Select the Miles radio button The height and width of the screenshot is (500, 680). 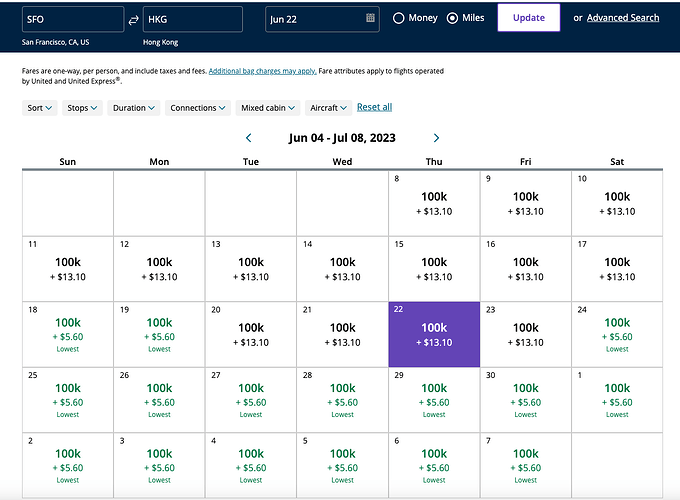click(452, 18)
